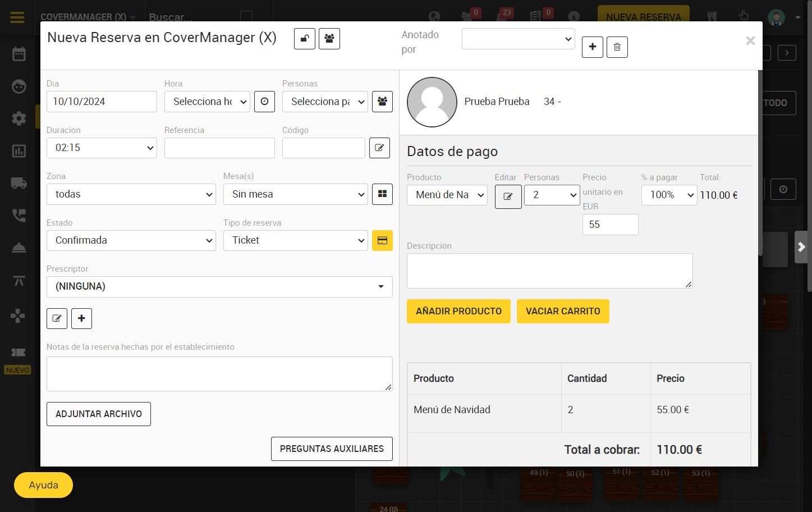This screenshot has height=512, width=812.
Task: Click the AÑADIR PRODUCTO button
Action: tap(458, 311)
